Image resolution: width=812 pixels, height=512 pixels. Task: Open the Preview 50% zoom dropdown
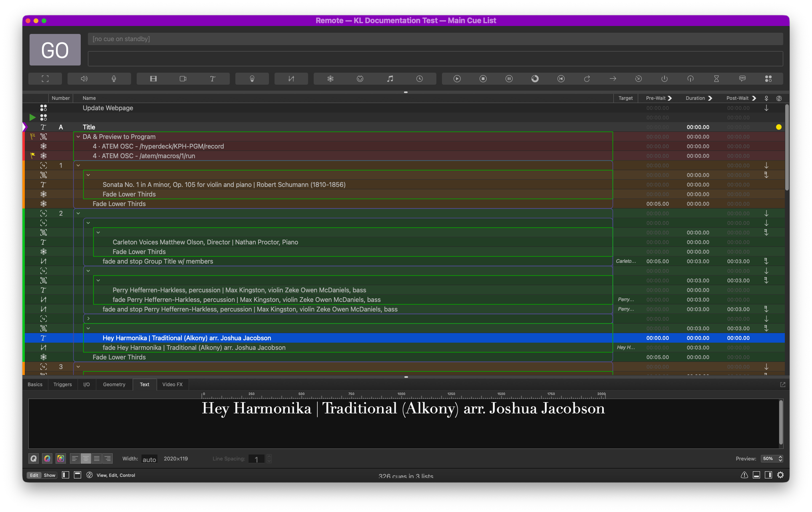[x=772, y=458]
